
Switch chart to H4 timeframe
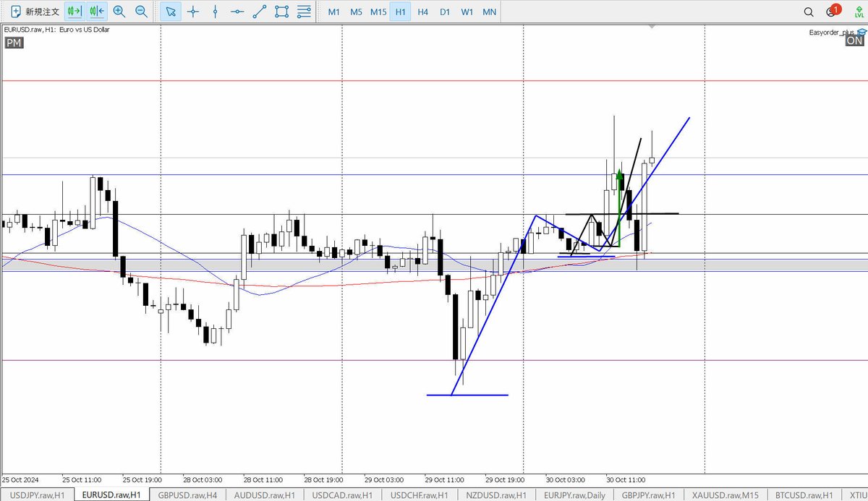coord(423,12)
